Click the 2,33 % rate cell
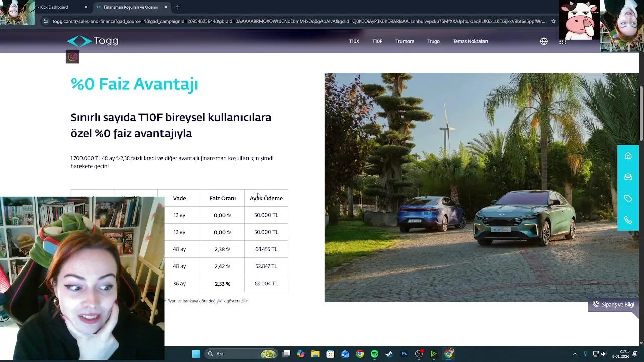Image resolution: width=644 pixels, height=362 pixels. [222, 284]
